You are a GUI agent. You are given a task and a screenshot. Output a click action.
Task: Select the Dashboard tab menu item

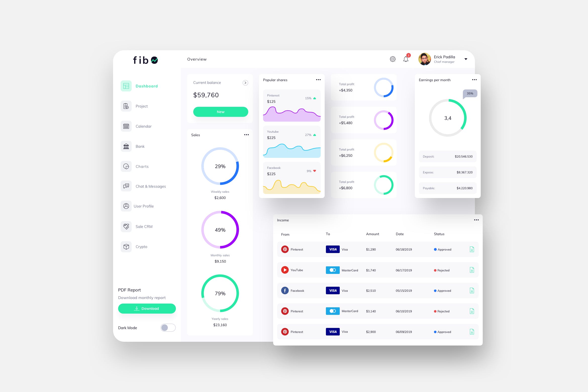[147, 86]
